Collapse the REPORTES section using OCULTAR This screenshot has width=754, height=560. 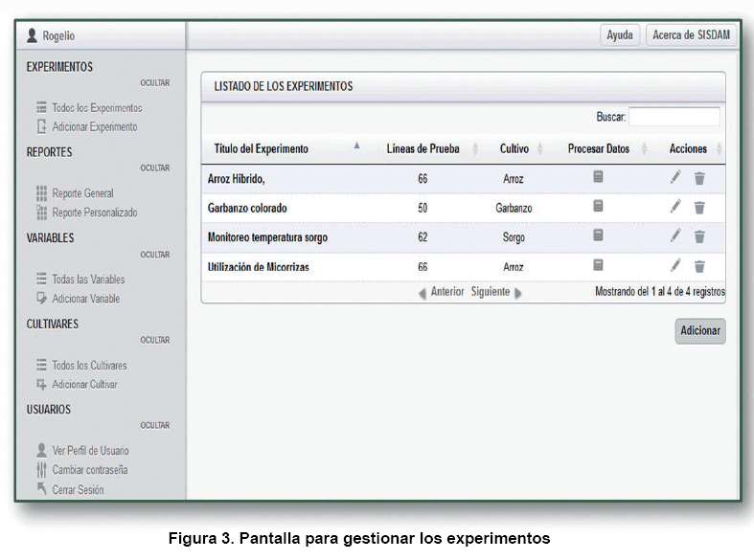pos(154,168)
